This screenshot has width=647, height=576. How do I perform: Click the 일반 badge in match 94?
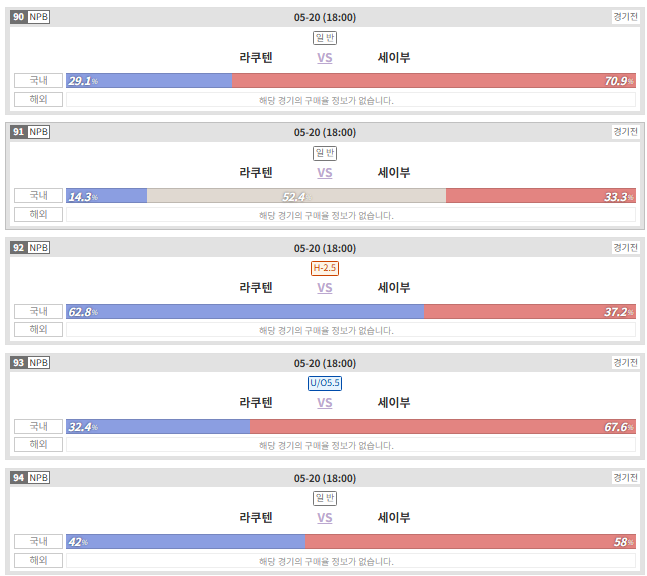[325, 498]
